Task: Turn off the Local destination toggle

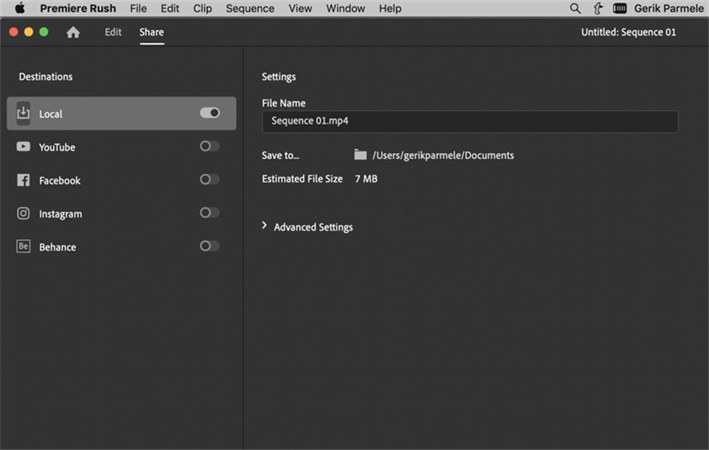Action: [209, 113]
